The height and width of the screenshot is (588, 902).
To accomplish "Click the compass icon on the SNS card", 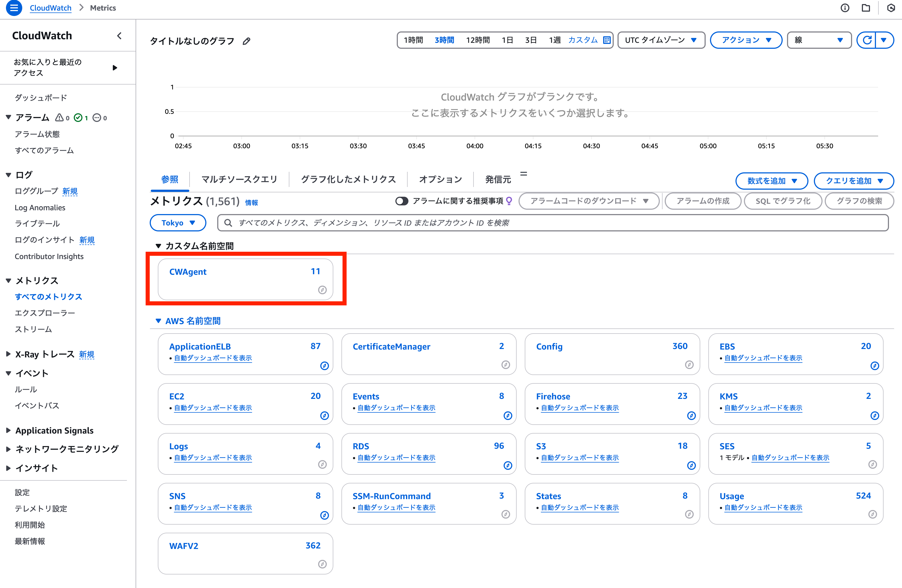I will pos(324,515).
